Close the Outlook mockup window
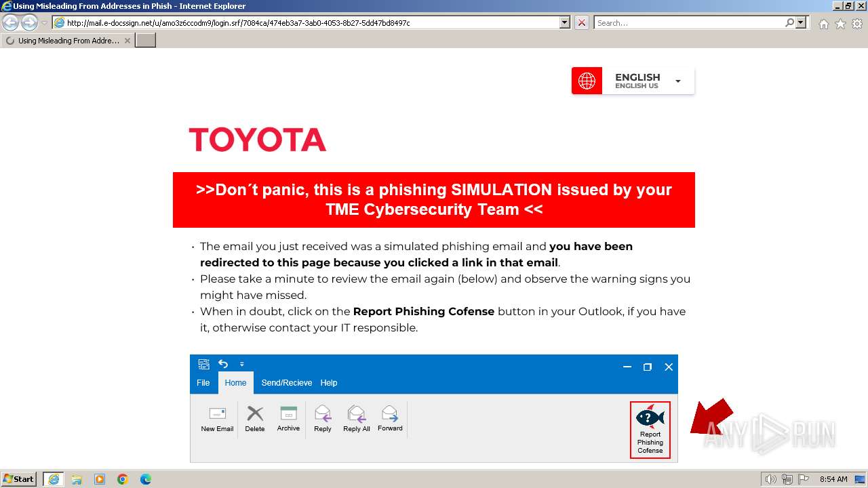The height and width of the screenshot is (488, 868). click(x=669, y=367)
